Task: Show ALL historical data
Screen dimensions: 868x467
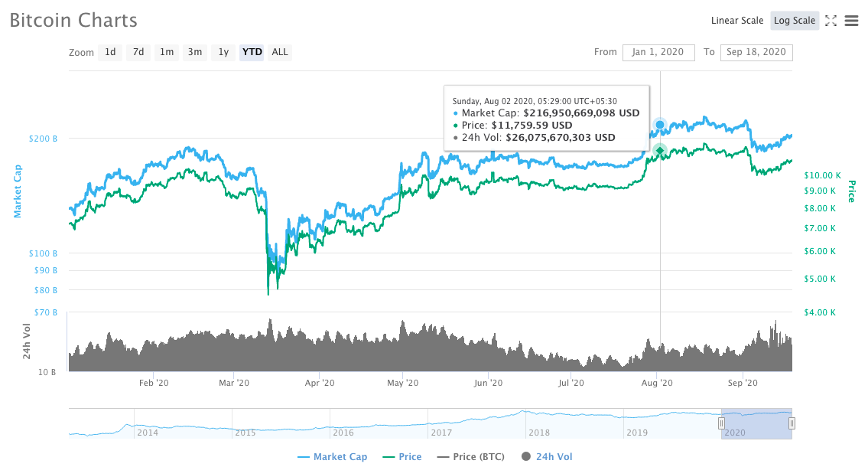Action: click(280, 52)
